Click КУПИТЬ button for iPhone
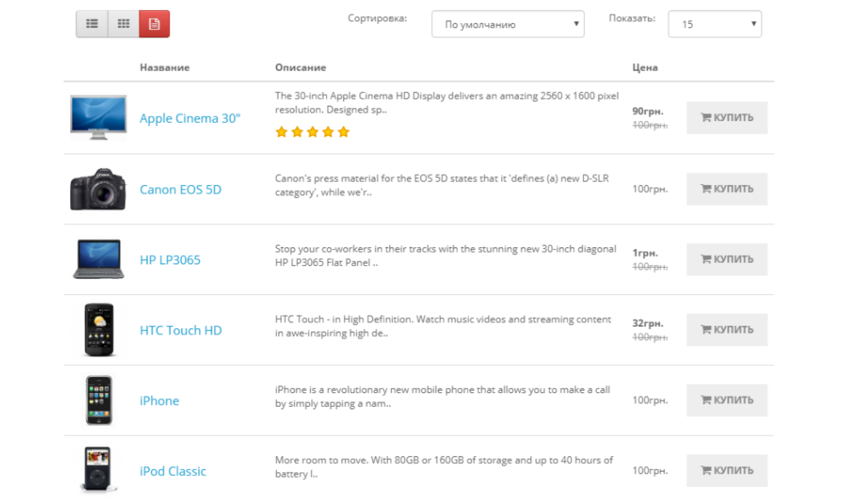 tap(727, 400)
